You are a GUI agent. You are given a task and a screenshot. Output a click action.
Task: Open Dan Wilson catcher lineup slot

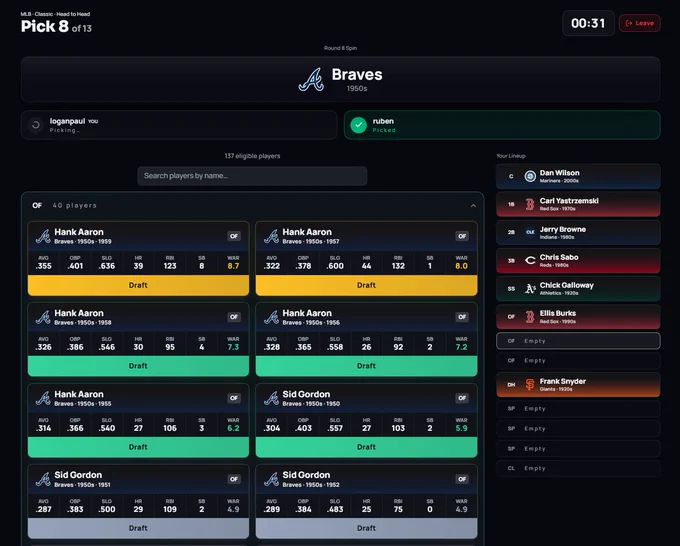(x=578, y=176)
